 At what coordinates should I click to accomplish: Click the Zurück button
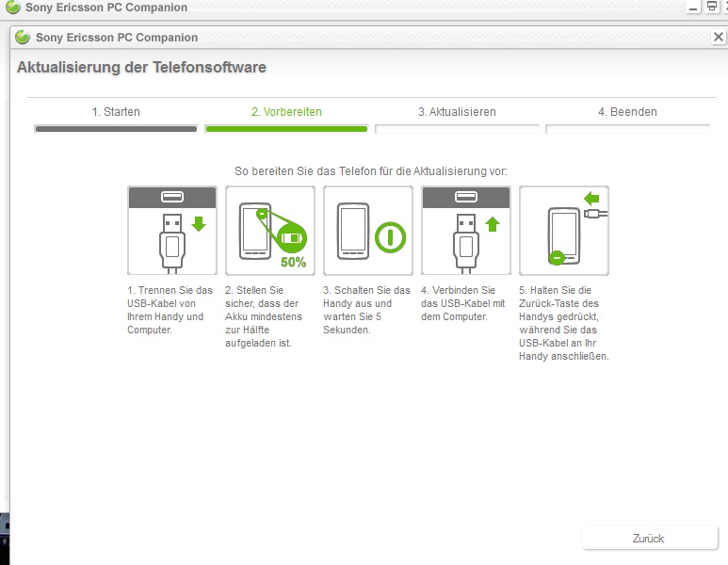tap(649, 538)
